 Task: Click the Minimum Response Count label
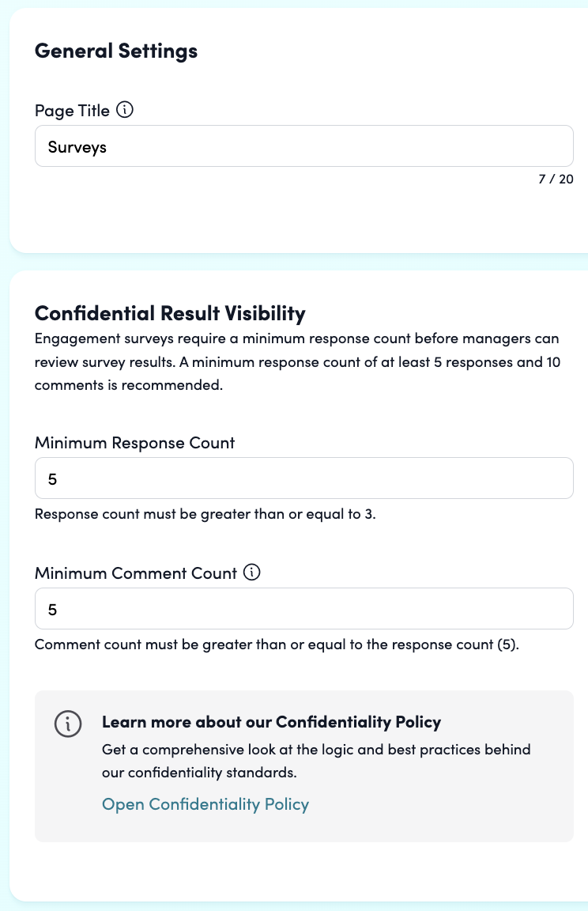click(134, 443)
